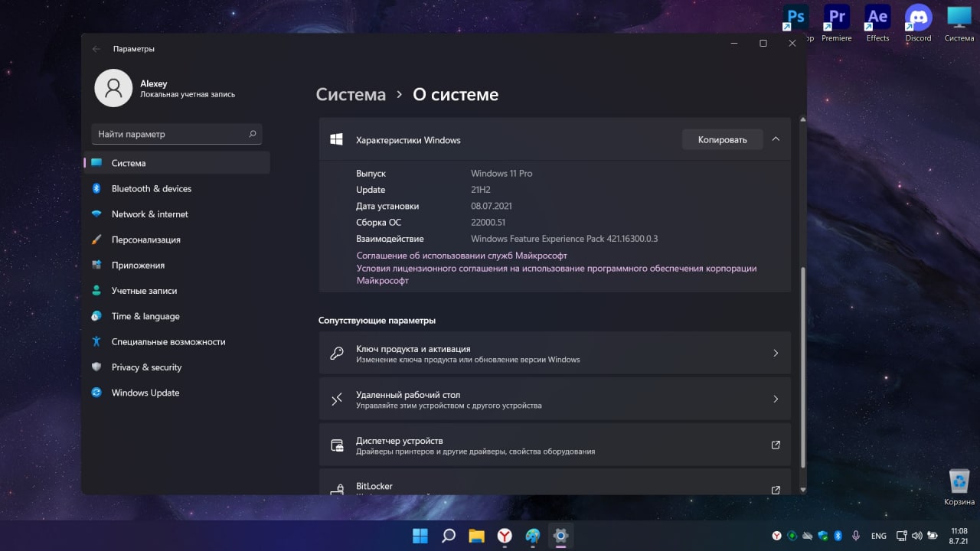Click scrollbar up arrow in settings
The height and width of the screenshot is (551, 980).
(x=802, y=120)
